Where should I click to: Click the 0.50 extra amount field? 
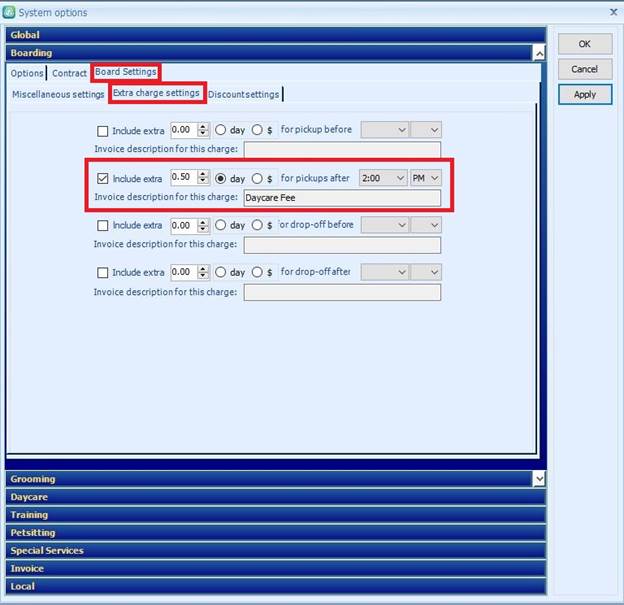click(x=184, y=177)
